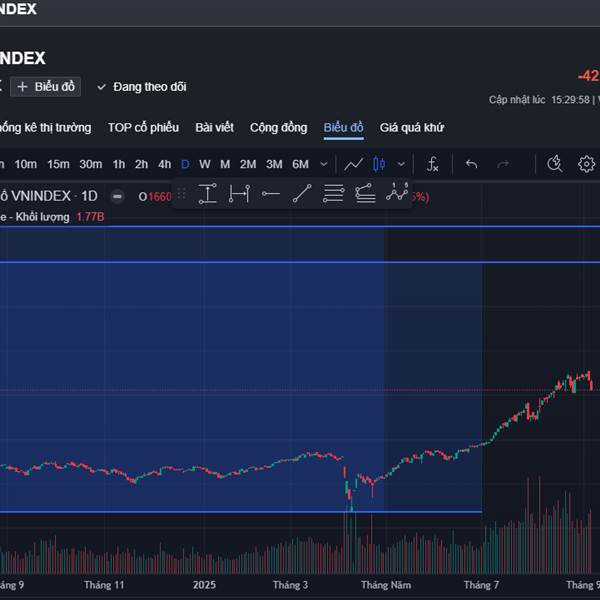Select the top blue horizontal line
Image resolution: width=600 pixels, height=600 pixels.
[300, 227]
